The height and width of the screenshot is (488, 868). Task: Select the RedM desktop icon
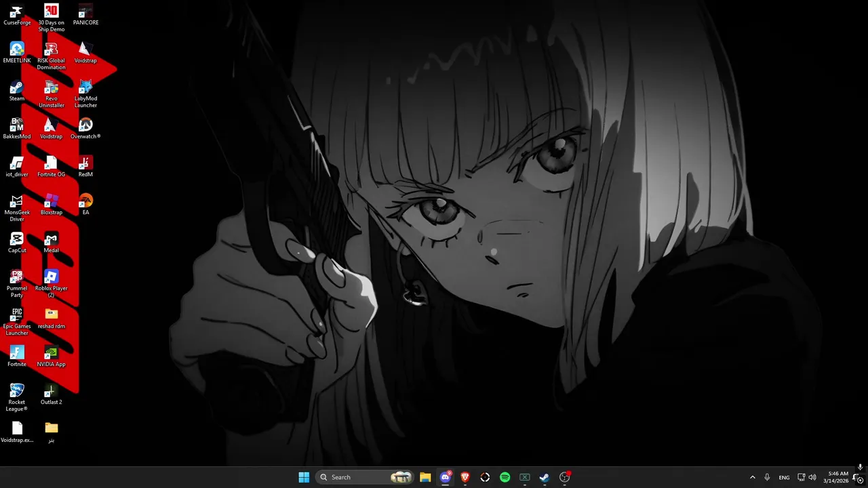pos(85,167)
